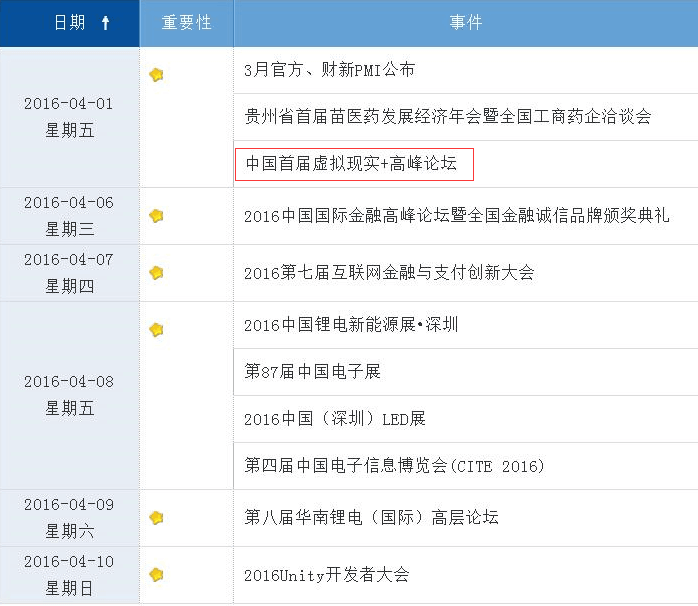
Task: Open highlighted 中国首届虚拟现实+高峰论坛 event
Action: (x=351, y=164)
